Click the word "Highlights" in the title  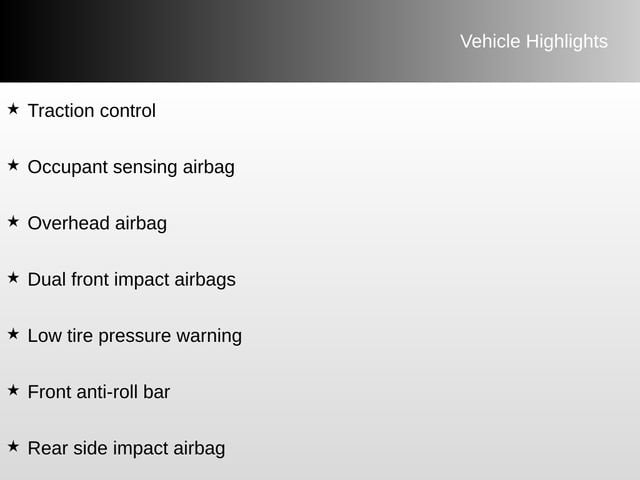566,41
